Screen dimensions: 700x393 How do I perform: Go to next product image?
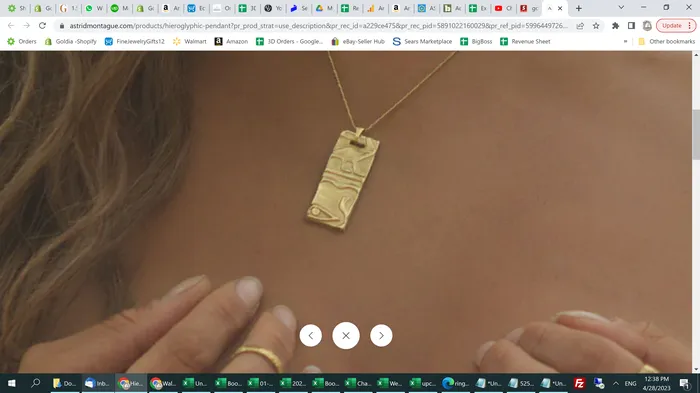click(381, 335)
